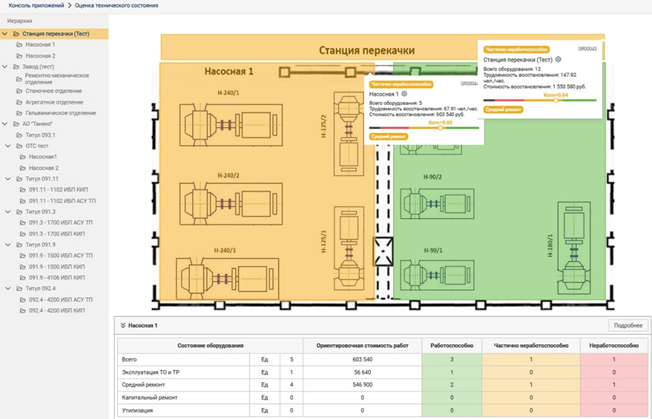
Task: Click vertical pump H-125/1 on plan
Action: [349, 249]
